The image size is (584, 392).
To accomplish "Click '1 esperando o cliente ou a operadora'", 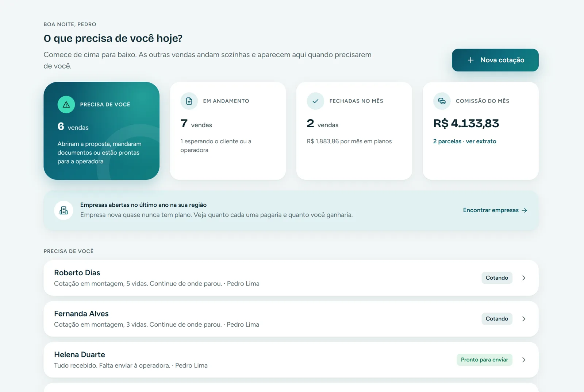I will [216, 146].
